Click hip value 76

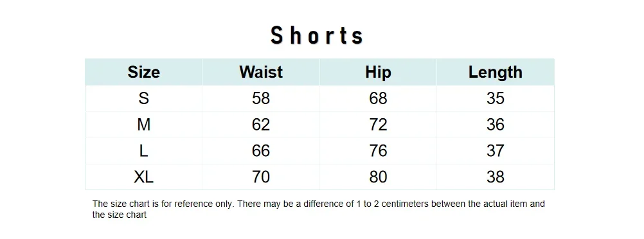pyautogui.click(x=378, y=151)
